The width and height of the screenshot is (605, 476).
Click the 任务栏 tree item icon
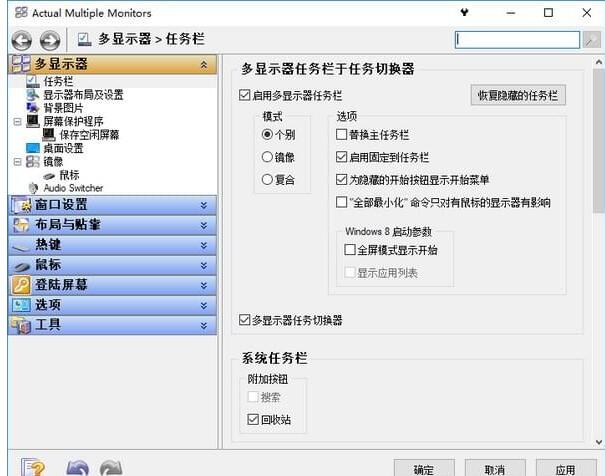click(x=33, y=81)
